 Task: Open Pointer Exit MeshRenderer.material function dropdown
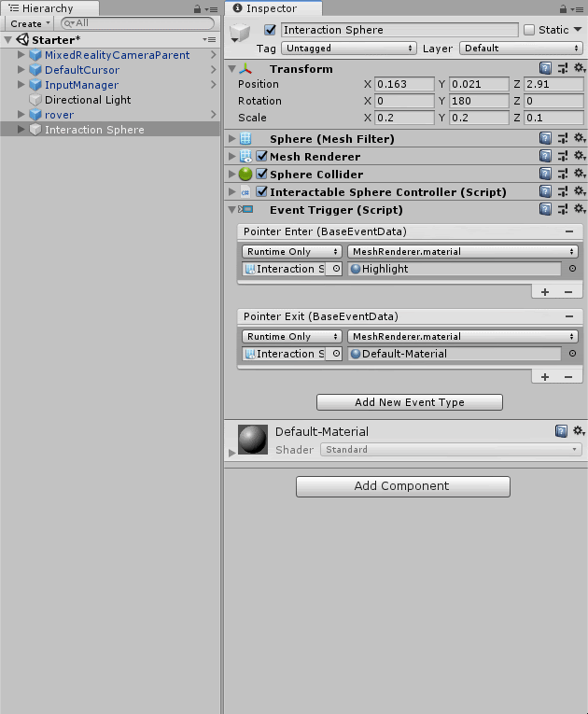point(463,336)
